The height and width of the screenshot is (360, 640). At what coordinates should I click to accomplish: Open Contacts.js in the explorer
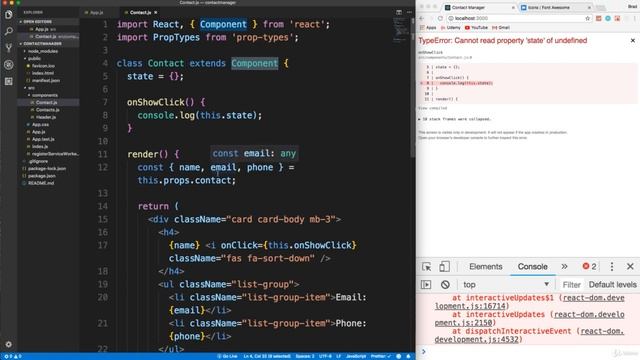coord(47,110)
